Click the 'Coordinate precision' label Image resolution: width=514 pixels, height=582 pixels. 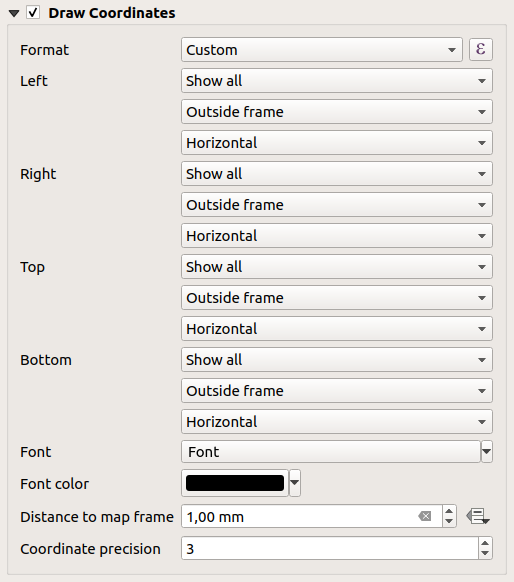(x=91, y=549)
